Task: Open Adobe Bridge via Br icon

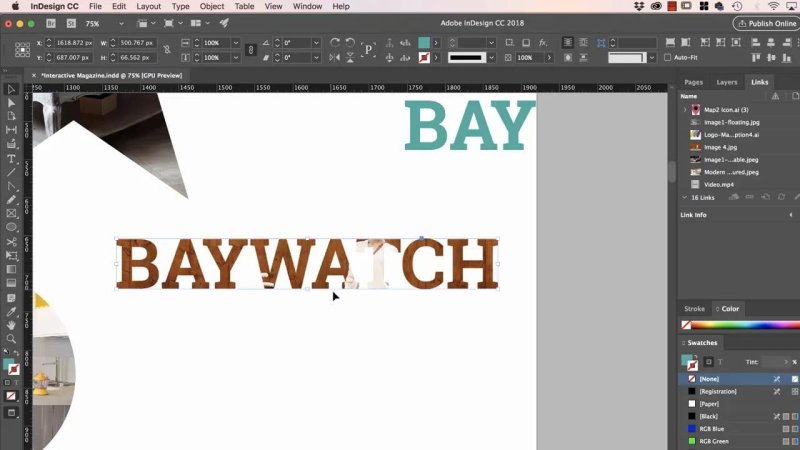Action: pyautogui.click(x=51, y=23)
